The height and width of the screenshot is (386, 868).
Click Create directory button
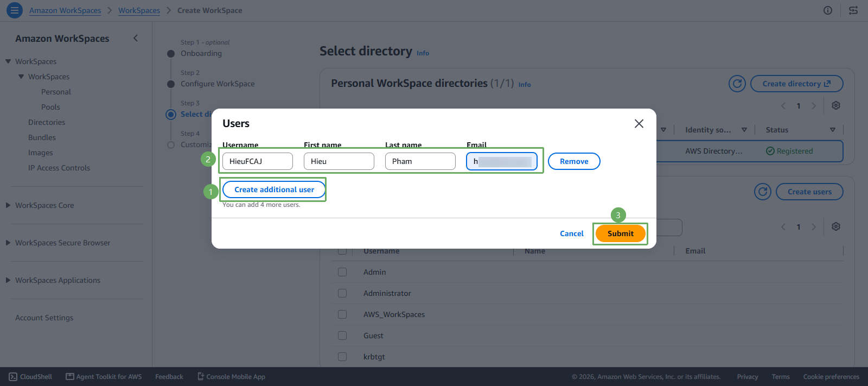pyautogui.click(x=796, y=84)
